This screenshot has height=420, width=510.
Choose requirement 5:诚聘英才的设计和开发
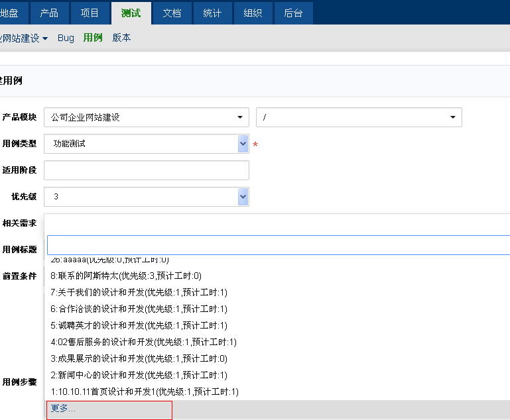[139, 325]
